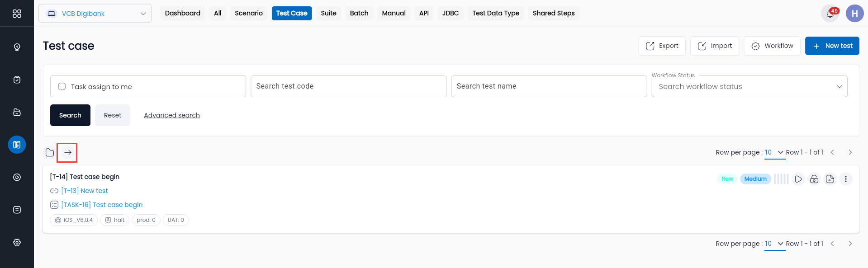Expand the top Row per page selector
Viewport: 868px width, 268px height.
[x=774, y=152]
